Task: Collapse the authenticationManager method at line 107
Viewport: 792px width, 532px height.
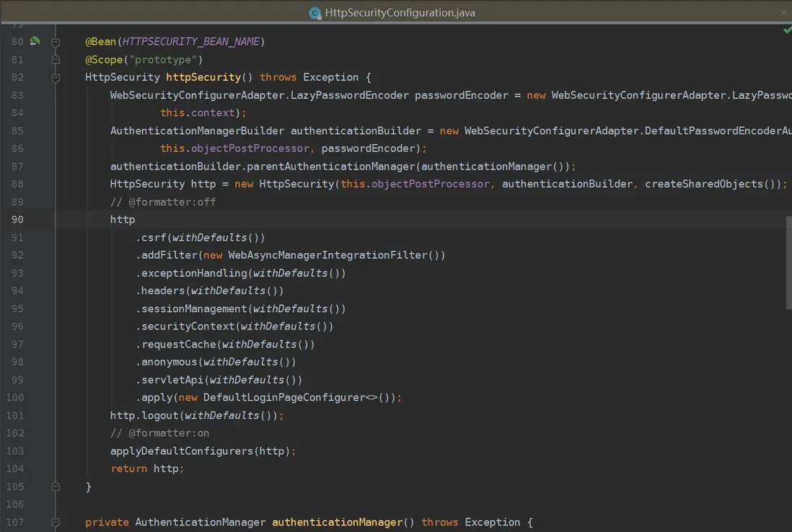Action: click(56, 522)
